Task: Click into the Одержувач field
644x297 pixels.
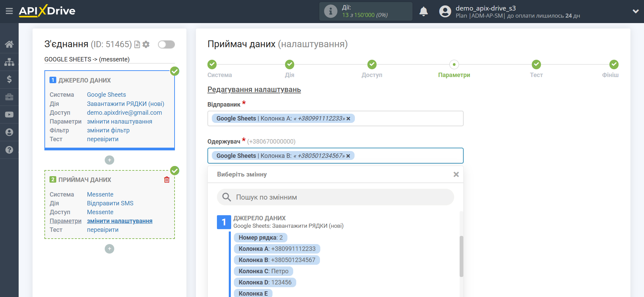Action: pos(335,156)
